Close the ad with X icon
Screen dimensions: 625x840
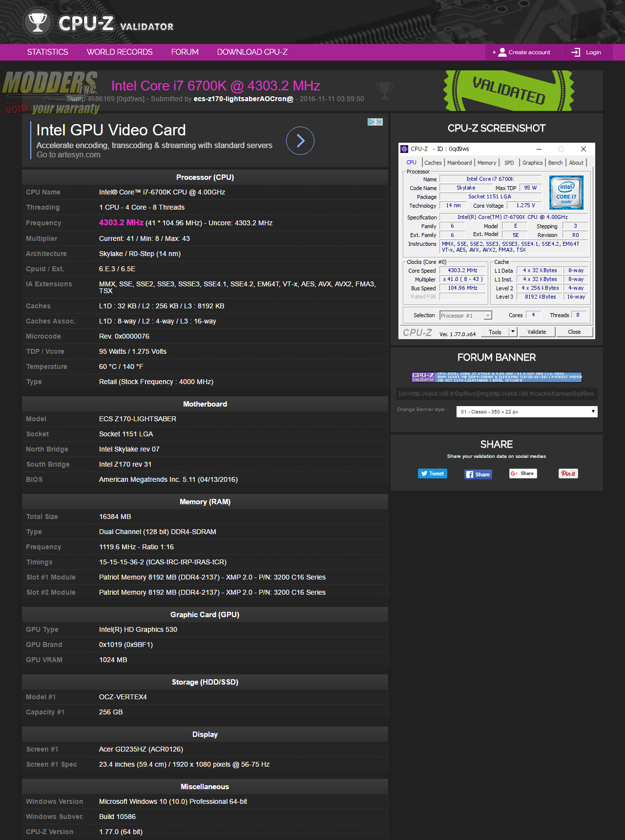pyautogui.click(x=379, y=122)
